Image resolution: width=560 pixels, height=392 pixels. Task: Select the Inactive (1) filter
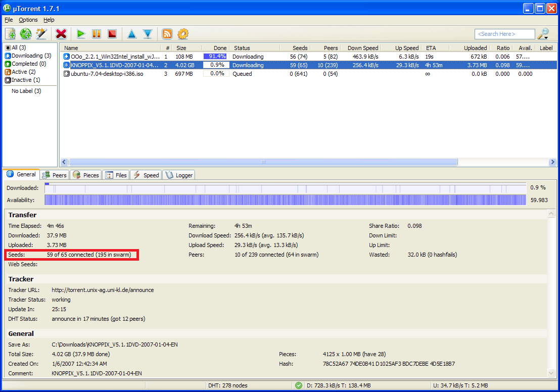tap(25, 80)
